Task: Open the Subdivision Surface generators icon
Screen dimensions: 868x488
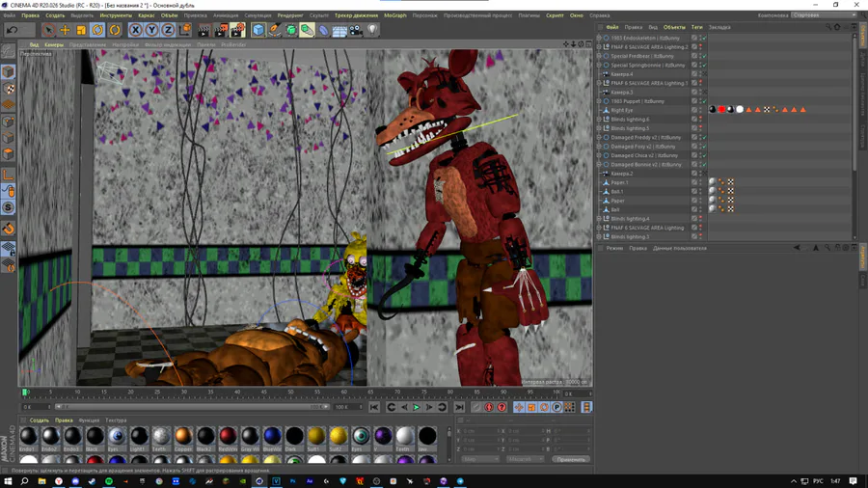Action: pyautogui.click(x=291, y=30)
